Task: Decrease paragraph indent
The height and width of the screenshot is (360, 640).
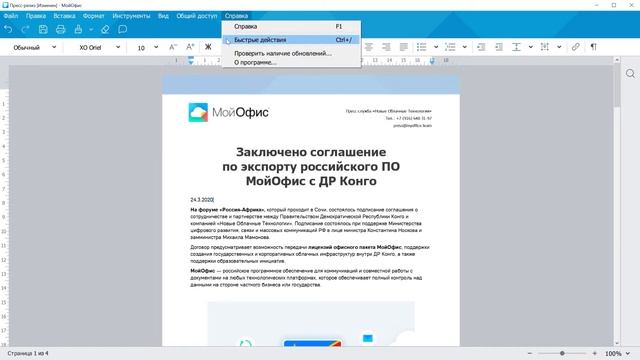Action: pyautogui.click(x=481, y=47)
